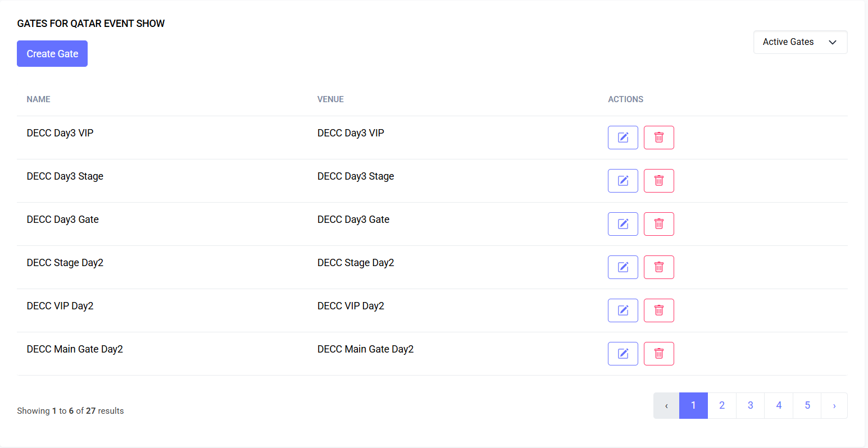Select page 4 in the pagination
The width and height of the screenshot is (868, 448).
779,405
